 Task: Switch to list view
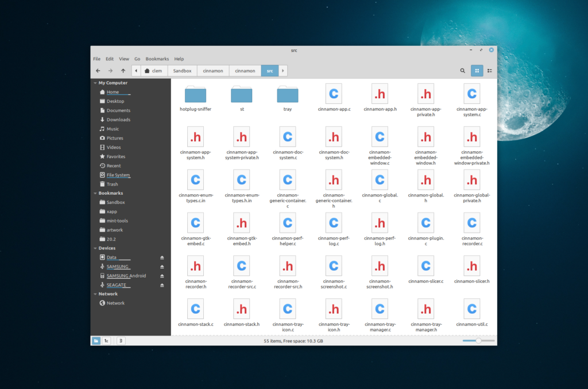click(x=490, y=71)
